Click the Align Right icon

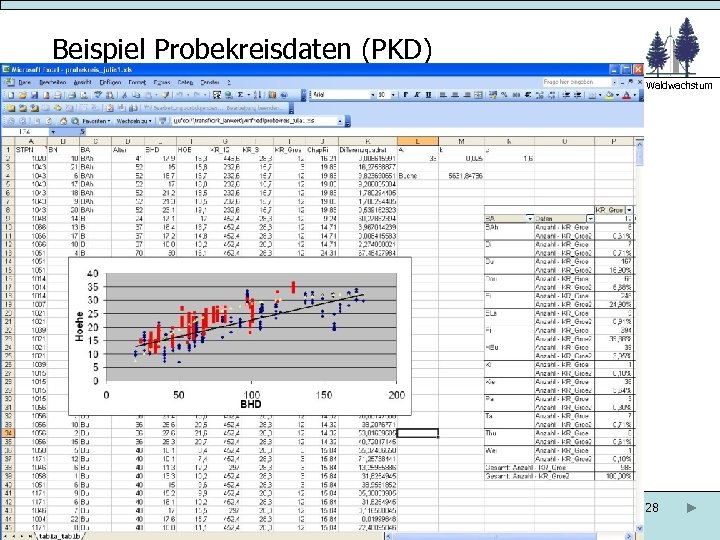pos(467,95)
